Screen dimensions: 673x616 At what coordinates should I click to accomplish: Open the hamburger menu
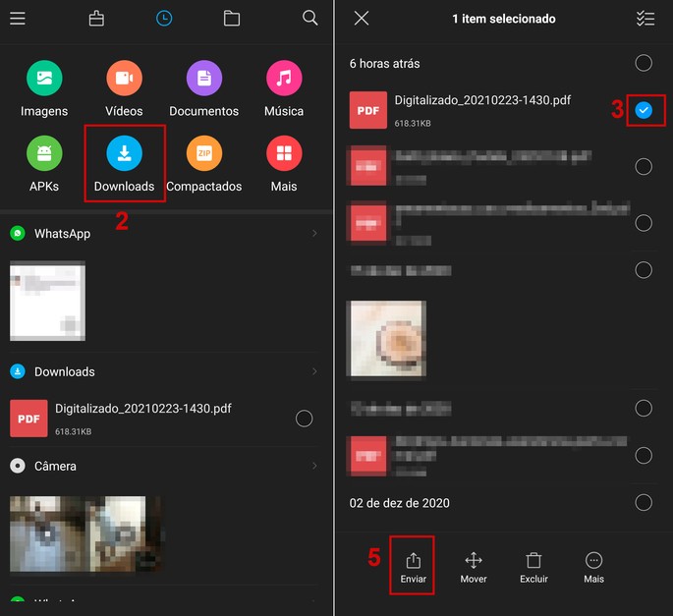tap(18, 19)
